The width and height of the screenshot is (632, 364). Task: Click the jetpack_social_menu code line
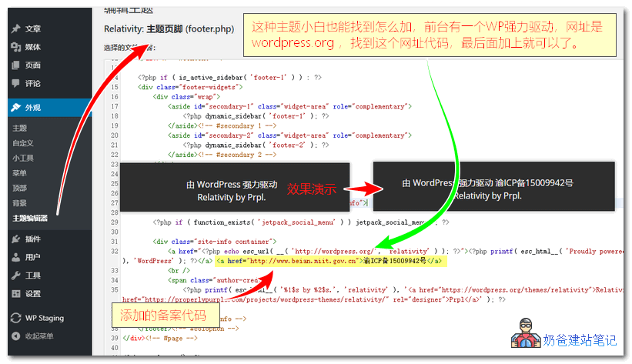pyautogui.click(x=301, y=222)
